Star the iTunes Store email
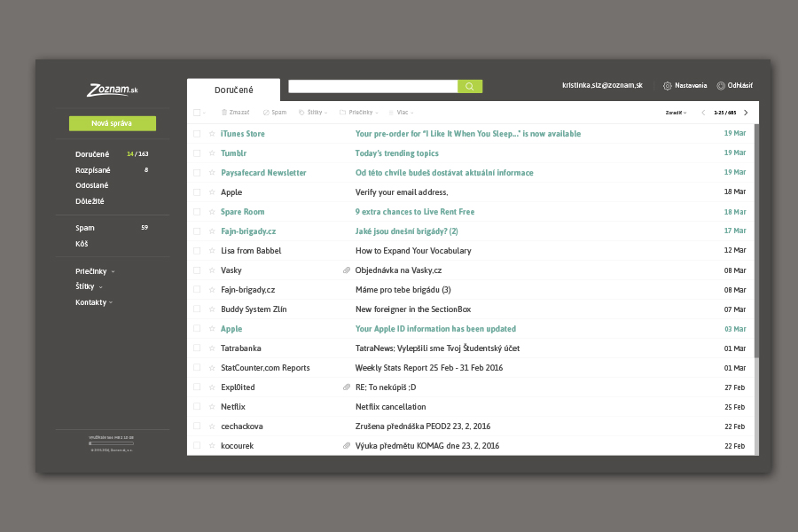The image size is (798, 532). (x=212, y=134)
